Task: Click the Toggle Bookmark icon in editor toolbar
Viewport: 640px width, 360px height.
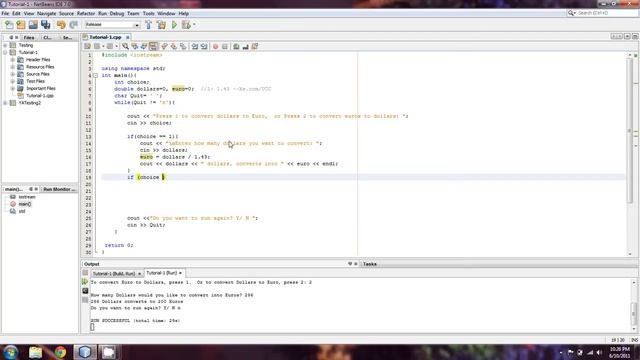Action: (183, 47)
